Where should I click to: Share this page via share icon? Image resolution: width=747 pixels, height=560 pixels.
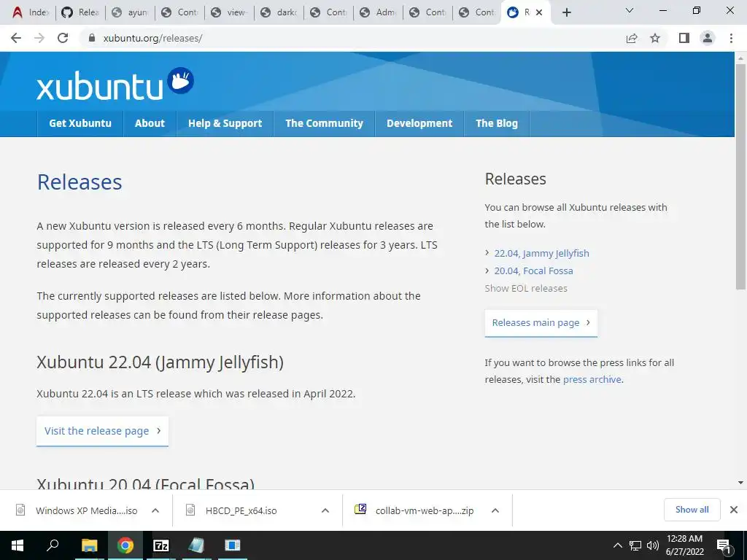632,38
